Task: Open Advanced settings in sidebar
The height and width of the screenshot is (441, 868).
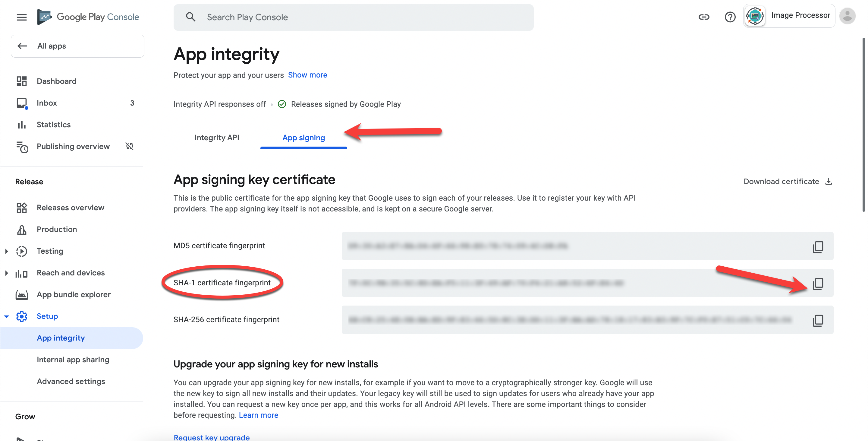Action: pyautogui.click(x=71, y=381)
